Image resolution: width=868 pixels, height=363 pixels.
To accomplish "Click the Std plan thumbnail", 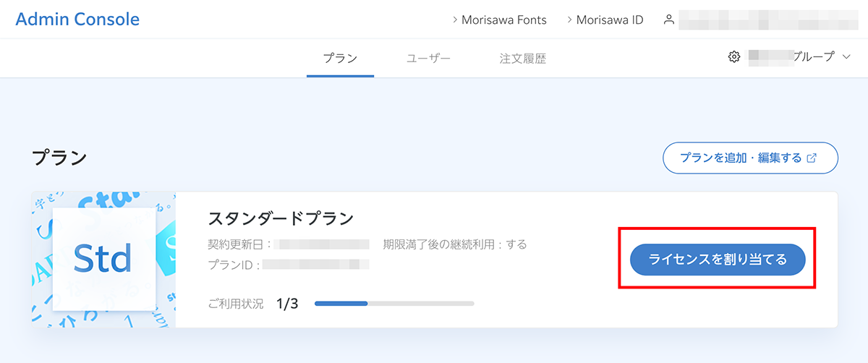I will tap(103, 260).
